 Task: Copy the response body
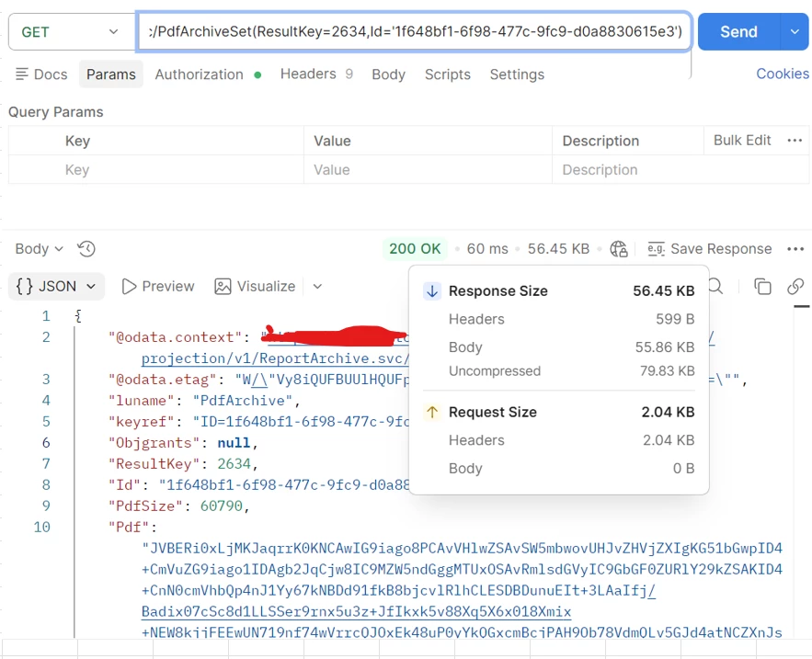pos(762,287)
